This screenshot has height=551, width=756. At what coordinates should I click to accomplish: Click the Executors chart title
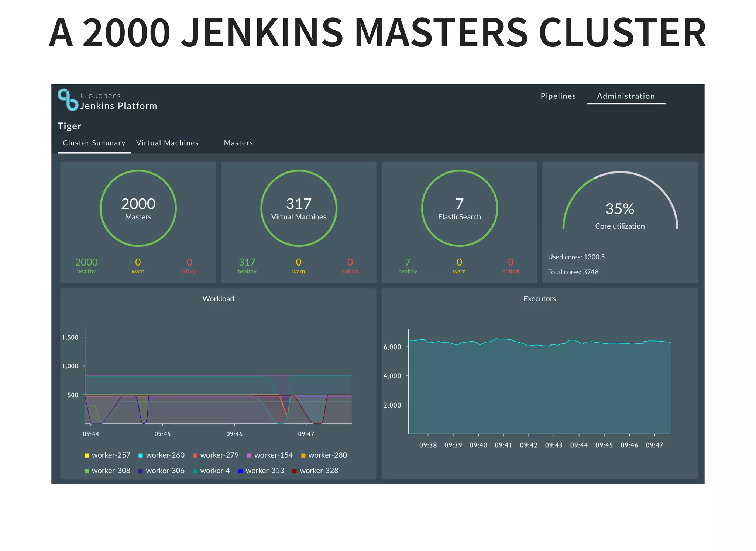point(539,299)
